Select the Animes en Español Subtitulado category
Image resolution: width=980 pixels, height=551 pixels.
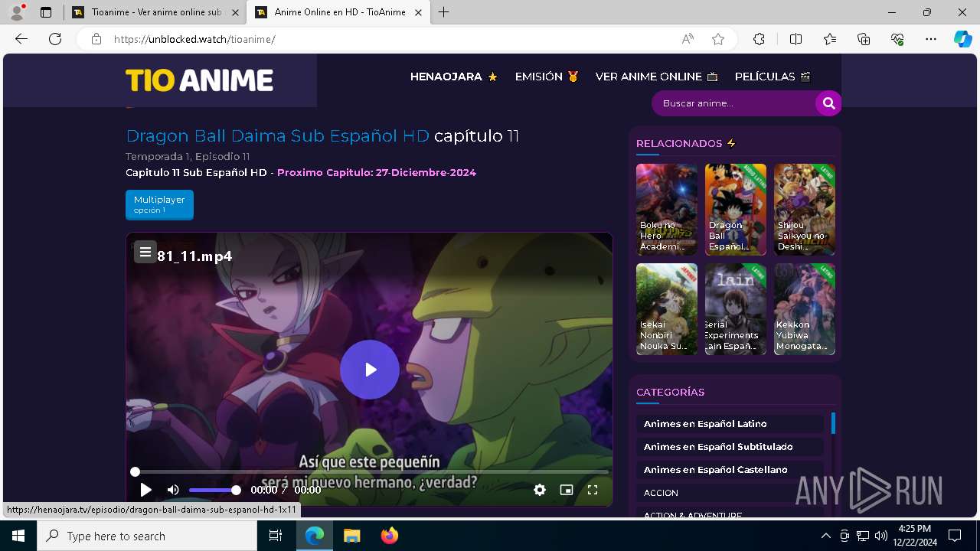point(730,447)
